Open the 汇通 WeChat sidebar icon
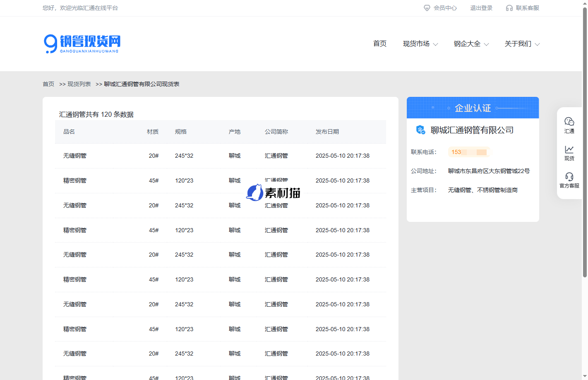This screenshot has width=588, height=380. click(569, 121)
